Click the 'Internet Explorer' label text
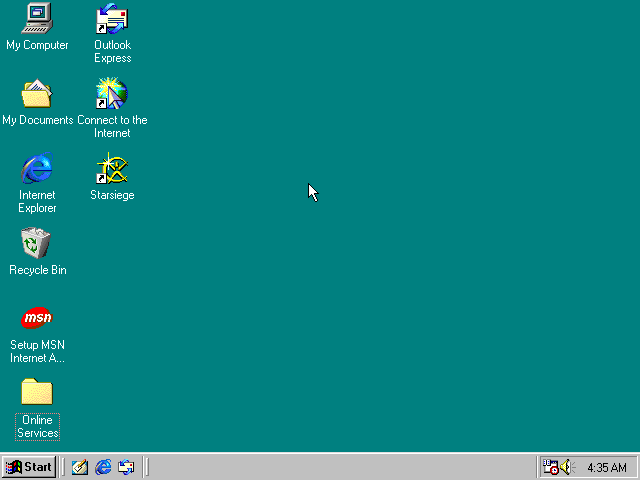Screen dimensions: 640x480 37,202
